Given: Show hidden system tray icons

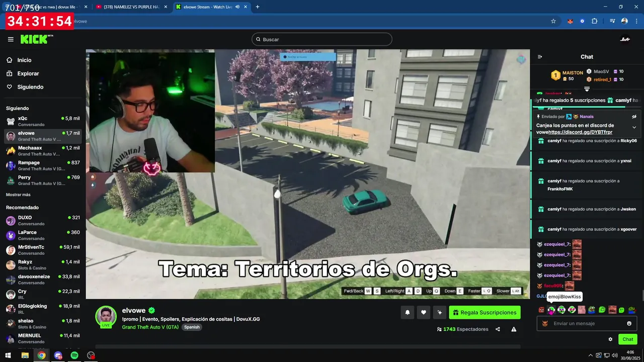Looking at the screenshot, I should pyautogui.click(x=590, y=355).
